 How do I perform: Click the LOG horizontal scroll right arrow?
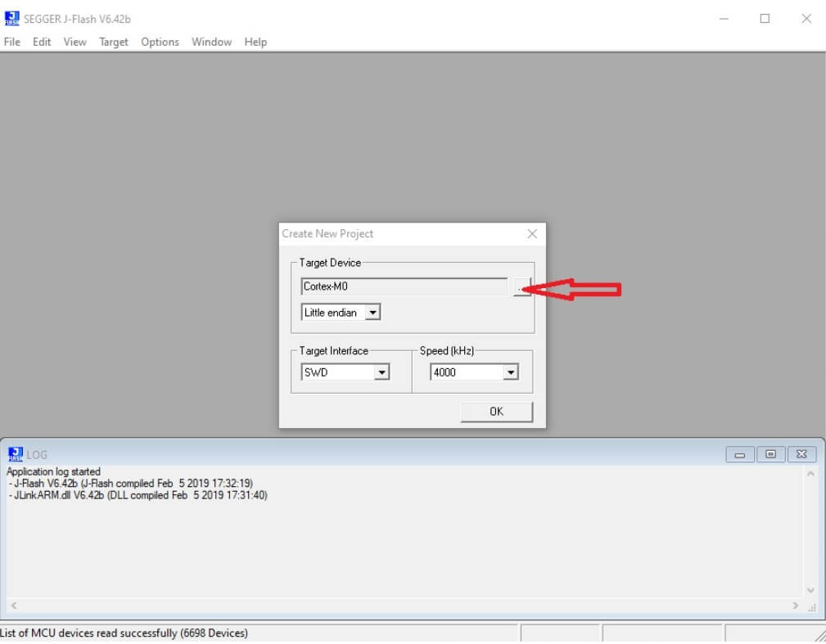click(795, 606)
